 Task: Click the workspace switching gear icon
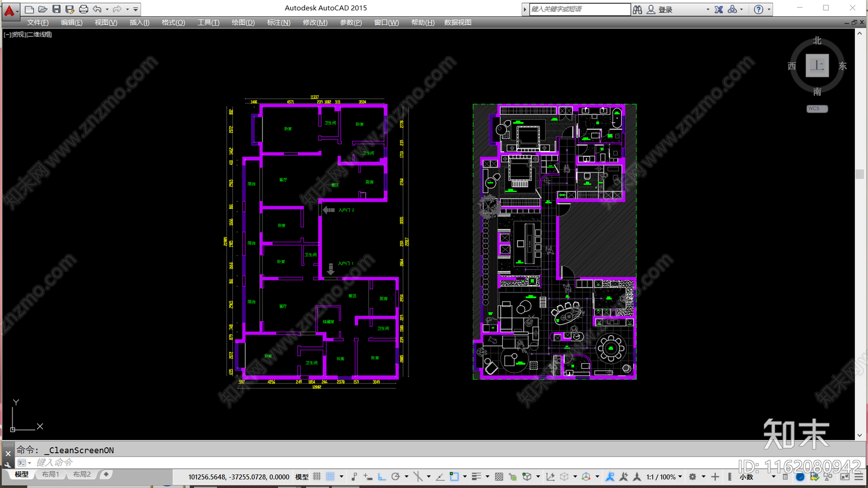[692, 477]
